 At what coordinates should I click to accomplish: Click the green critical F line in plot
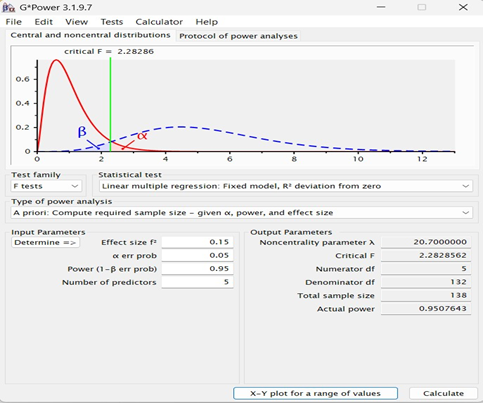point(110,100)
